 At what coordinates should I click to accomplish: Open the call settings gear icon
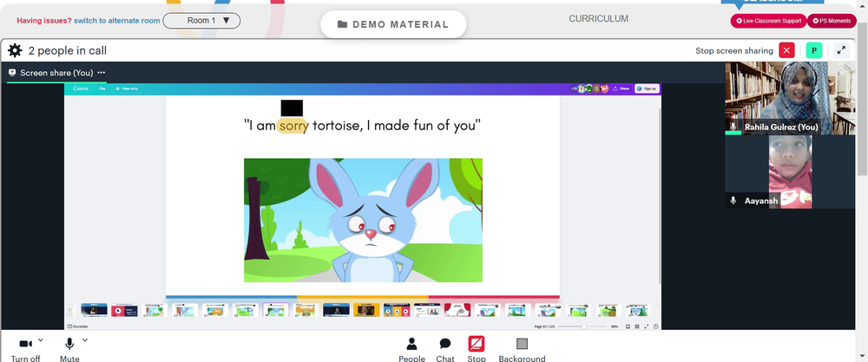(15, 51)
